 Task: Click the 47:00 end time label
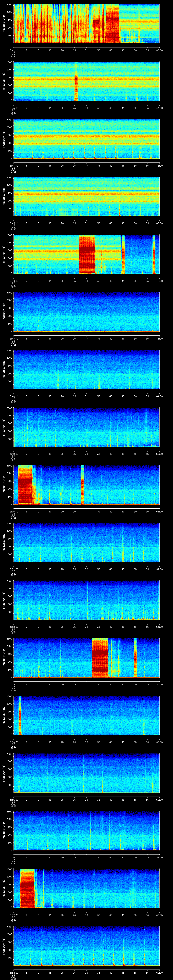click(159, 281)
